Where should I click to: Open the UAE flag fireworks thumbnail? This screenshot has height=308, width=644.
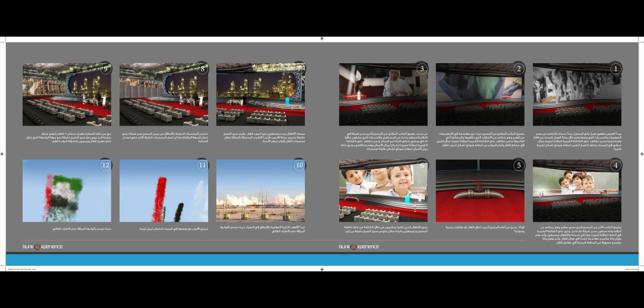[67, 191]
